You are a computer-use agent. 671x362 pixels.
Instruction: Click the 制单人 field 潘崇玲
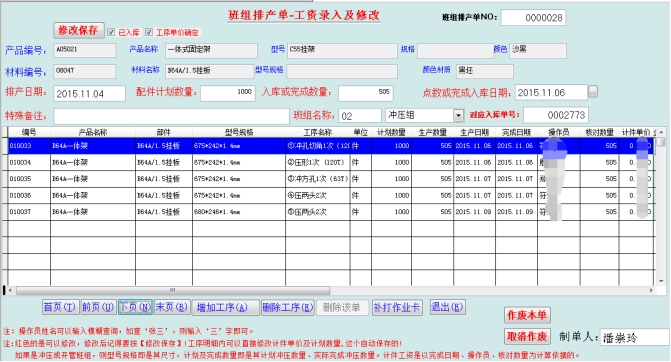635,337
